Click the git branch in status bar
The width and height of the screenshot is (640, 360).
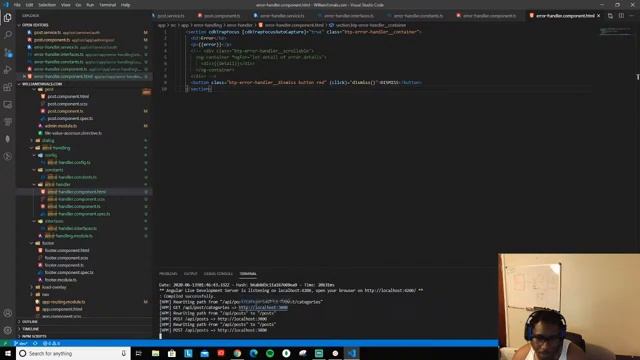(21, 343)
